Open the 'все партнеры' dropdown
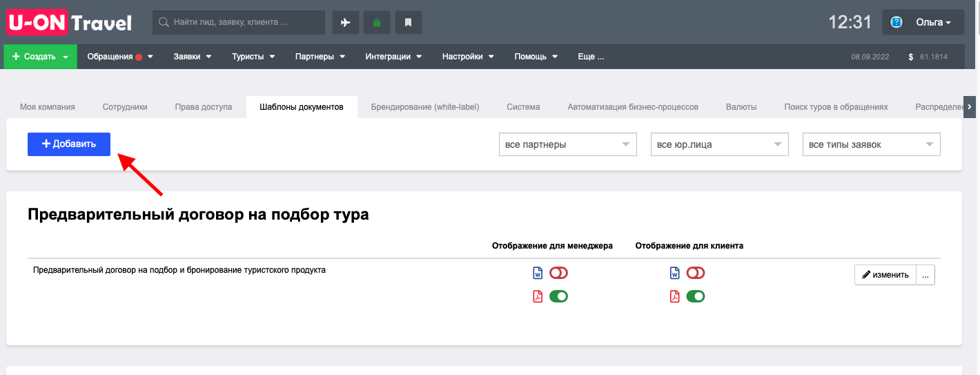Image resolution: width=980 pixels, height=375 pixels. pyautogui.click(x=568, y=144)
